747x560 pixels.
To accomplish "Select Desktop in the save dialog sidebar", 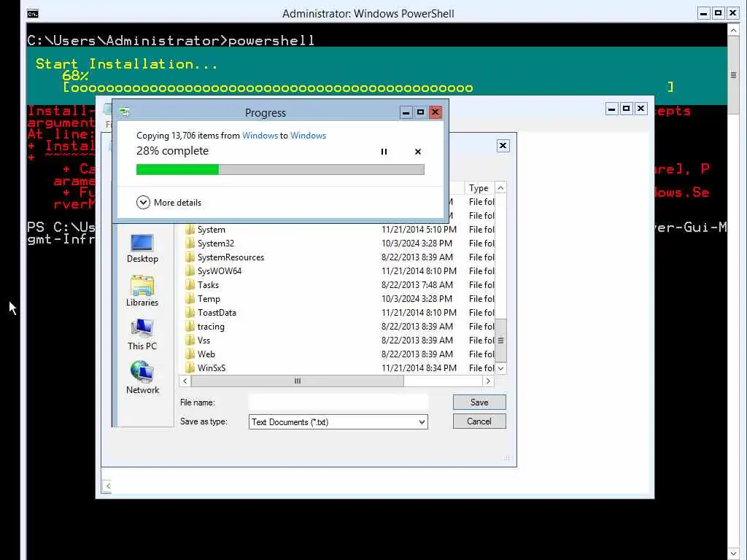I will click(142, 249).
